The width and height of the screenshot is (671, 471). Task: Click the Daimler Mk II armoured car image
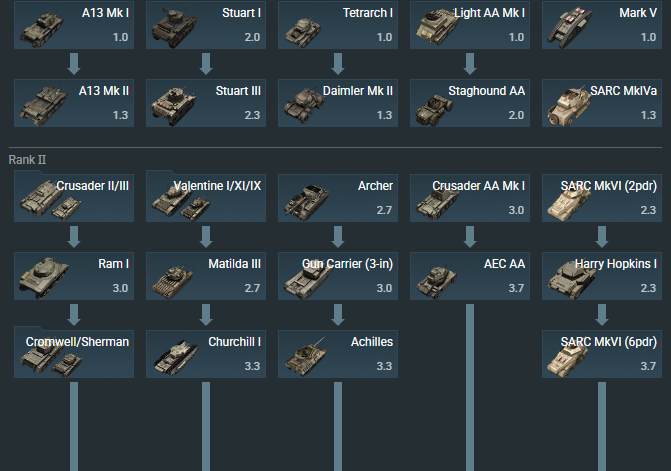point(304,105)
